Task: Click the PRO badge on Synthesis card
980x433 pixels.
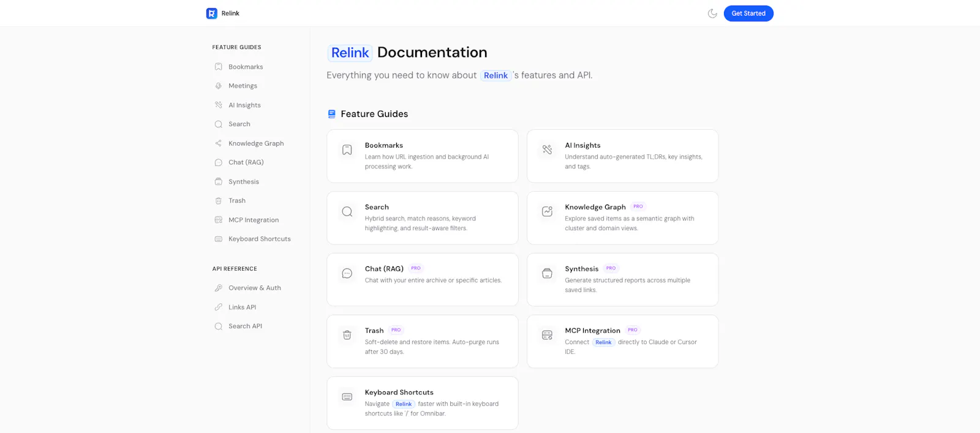Action: (611, 268)
